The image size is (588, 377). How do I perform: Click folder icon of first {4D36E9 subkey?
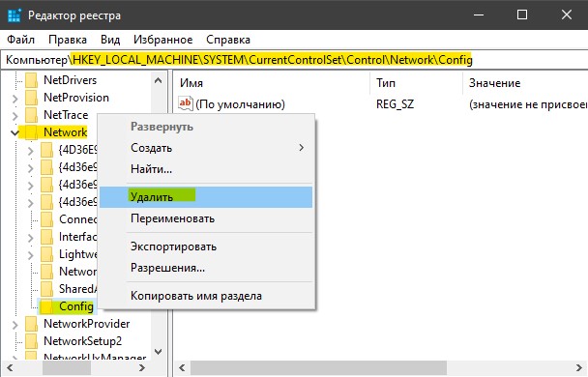[46, 150]
